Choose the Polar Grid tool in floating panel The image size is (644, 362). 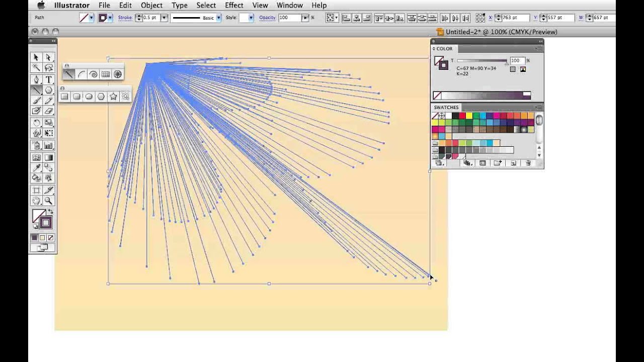point(117,74)
